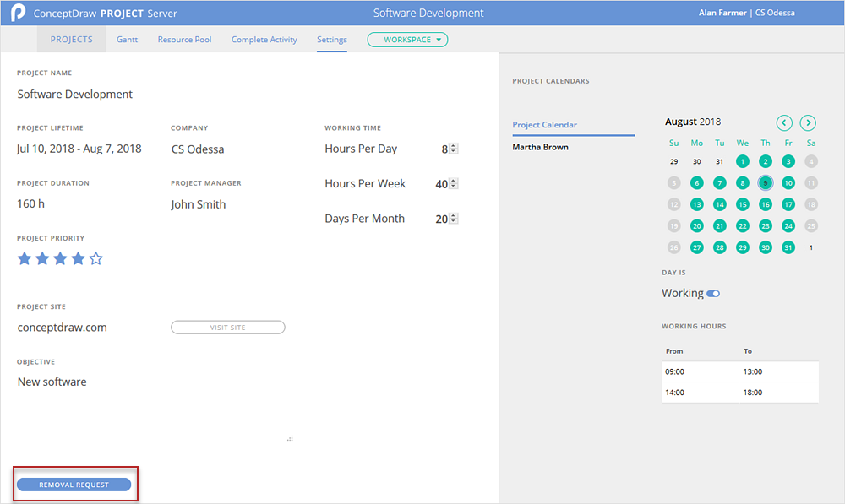Viewport: 845px width, 504px height.
Task: Open the PROJECTS tab
Action: click(x=72, y=40)
